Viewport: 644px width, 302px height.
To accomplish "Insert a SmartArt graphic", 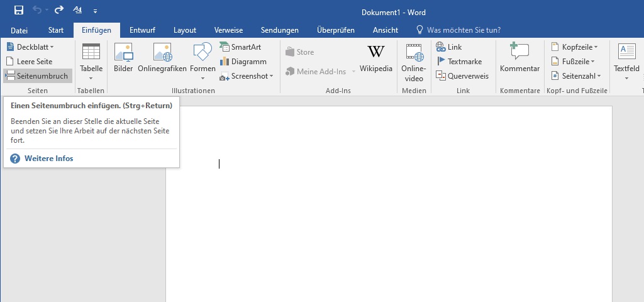I will pyautogui.click(x=240, y=47).
